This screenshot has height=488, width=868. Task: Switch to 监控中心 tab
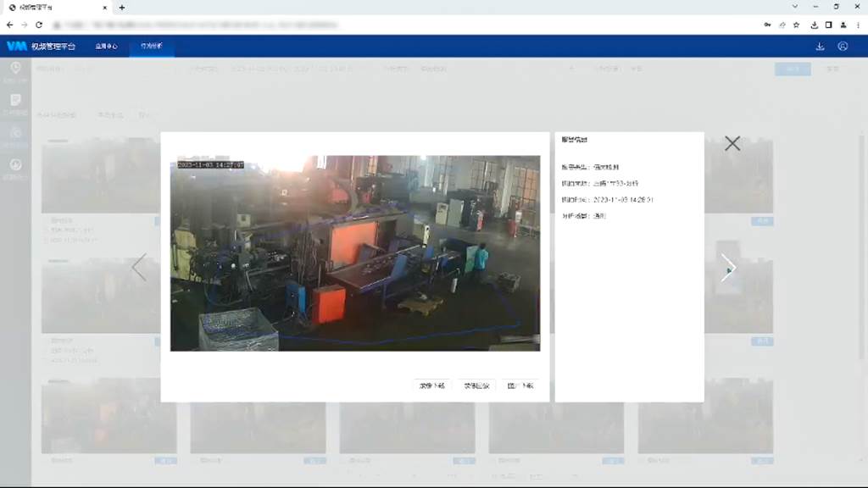pos(106,47)
